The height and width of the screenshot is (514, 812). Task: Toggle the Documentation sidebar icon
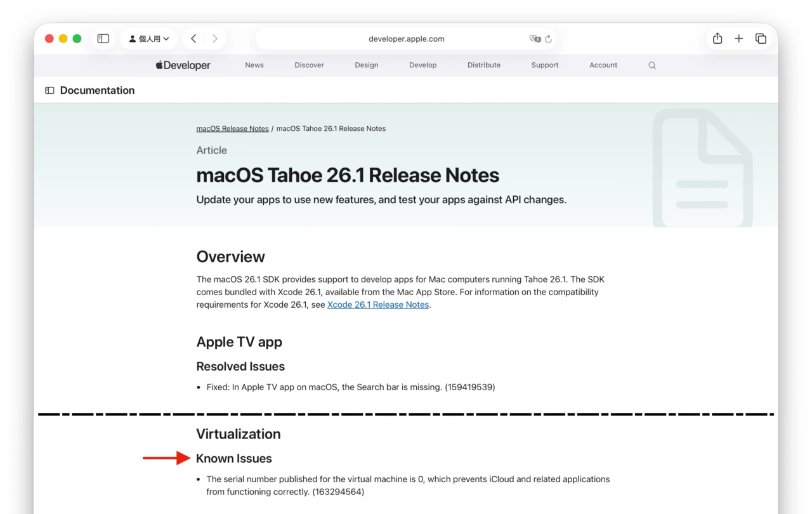pos(49,90)
